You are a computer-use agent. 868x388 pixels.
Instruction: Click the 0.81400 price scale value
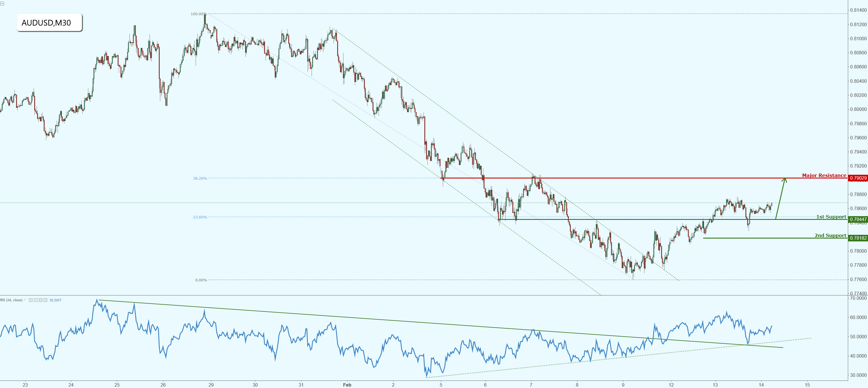pos(858,10)
